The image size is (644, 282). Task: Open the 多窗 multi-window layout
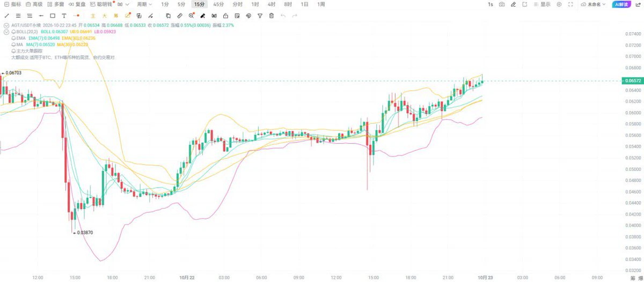[55, 4]
